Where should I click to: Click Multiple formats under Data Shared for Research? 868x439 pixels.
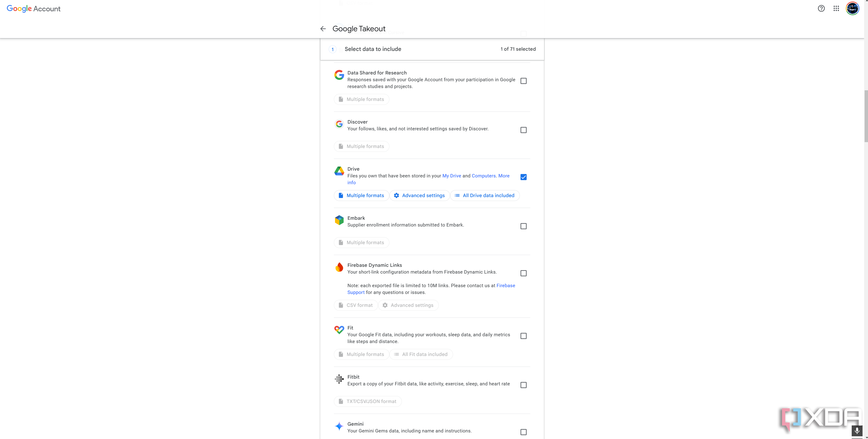click(x=361, y=99)
